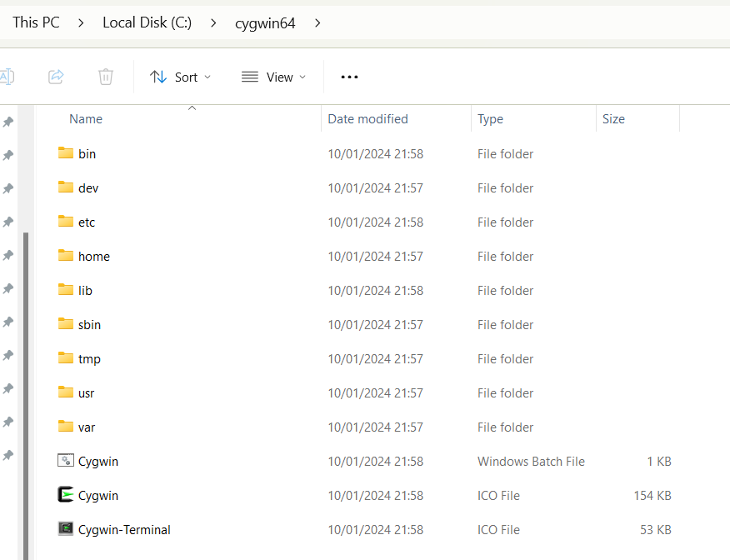This screenshot has height=560, width=730.
Task: Select the green Cygwin ICO file icon
Action: click(66, 495)
